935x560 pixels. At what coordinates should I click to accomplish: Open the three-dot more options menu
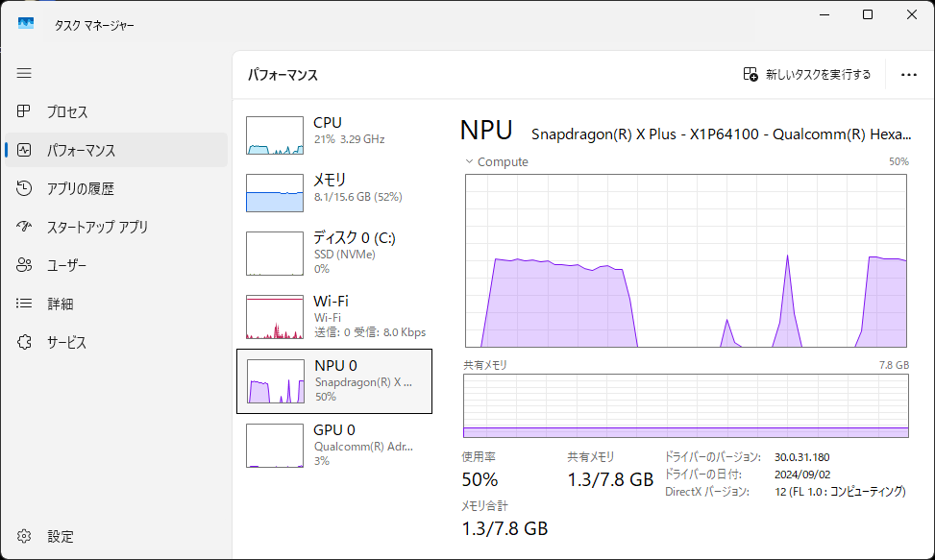coord(909,74)
